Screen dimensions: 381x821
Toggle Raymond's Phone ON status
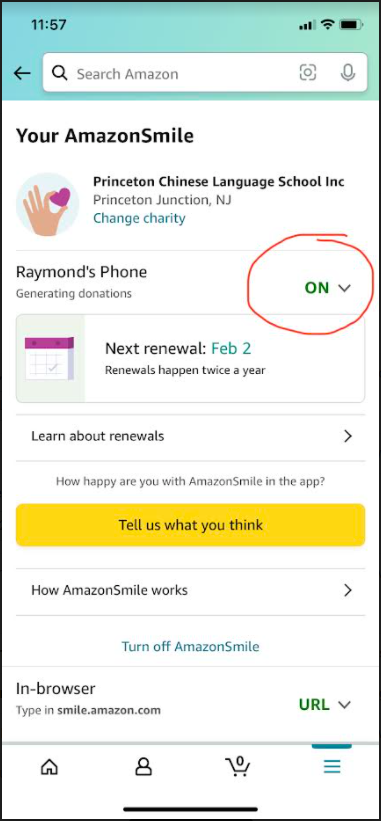click(317, 287)
